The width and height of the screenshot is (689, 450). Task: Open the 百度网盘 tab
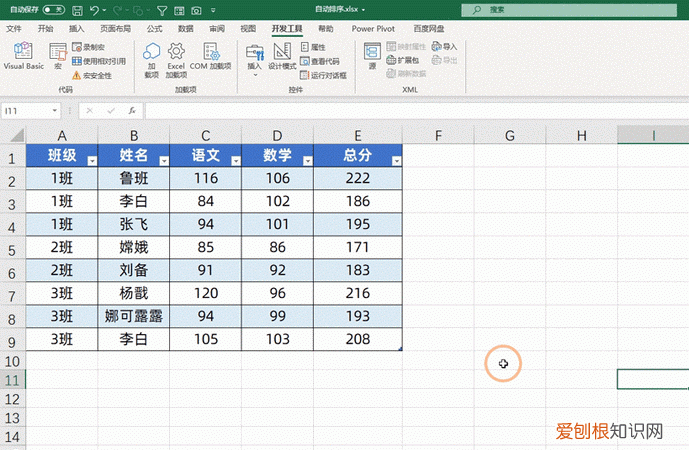point(429,29)
